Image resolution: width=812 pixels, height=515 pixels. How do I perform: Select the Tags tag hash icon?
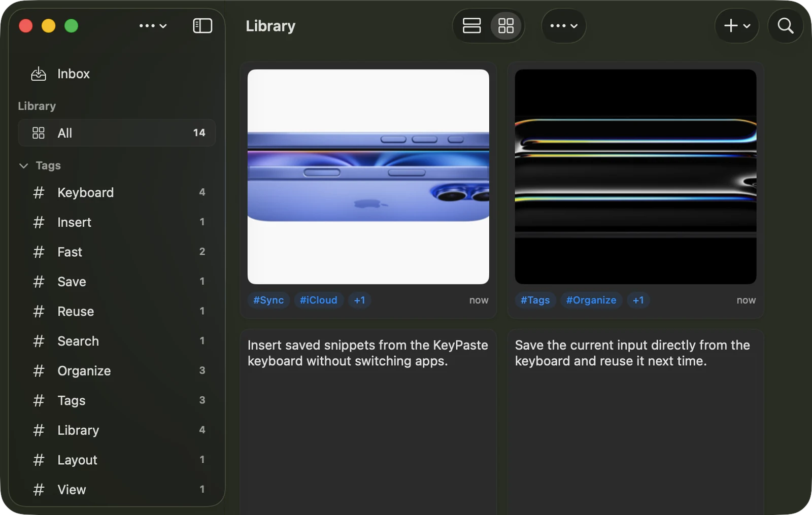pos(39,401)
